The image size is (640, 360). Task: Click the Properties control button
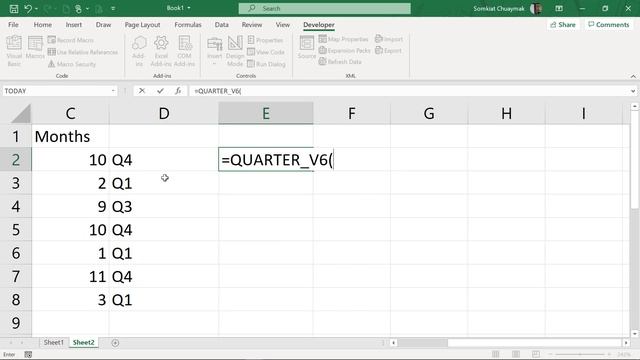265,40
